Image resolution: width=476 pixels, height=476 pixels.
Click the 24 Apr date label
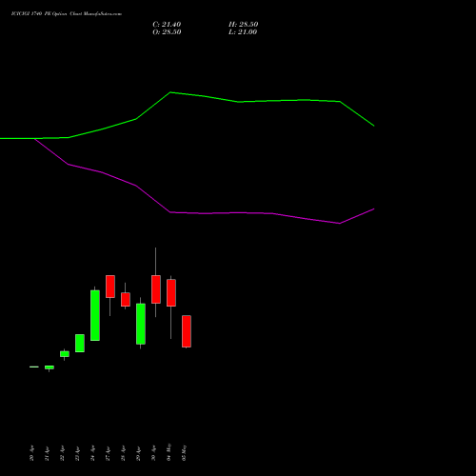(92, 453)
